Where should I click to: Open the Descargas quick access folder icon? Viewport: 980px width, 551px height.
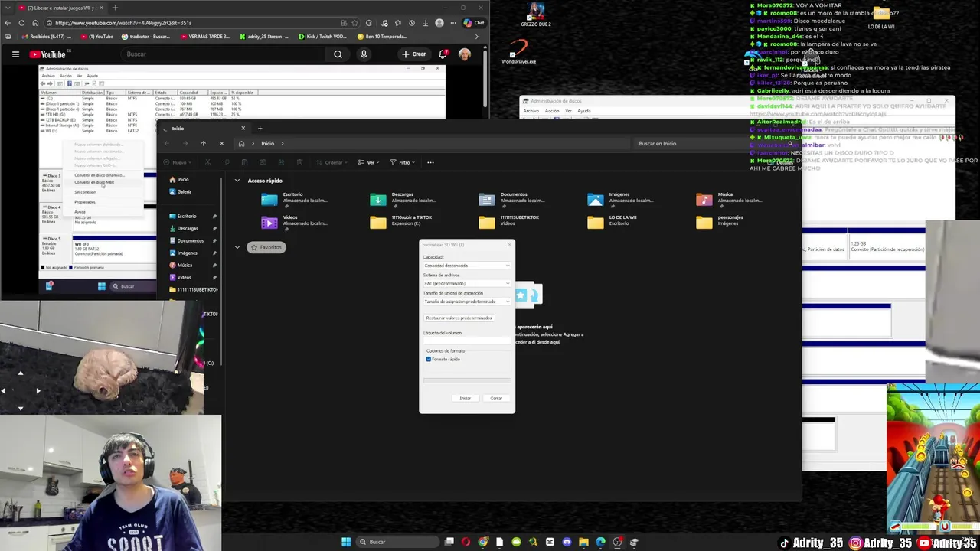(x=378, y=199)
